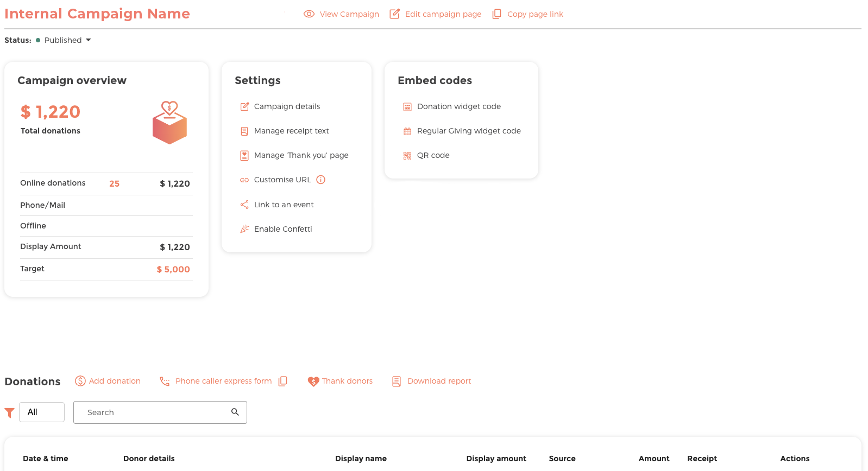Click the QR code icon
868x471 pixels.
click(x=407, y=156)
